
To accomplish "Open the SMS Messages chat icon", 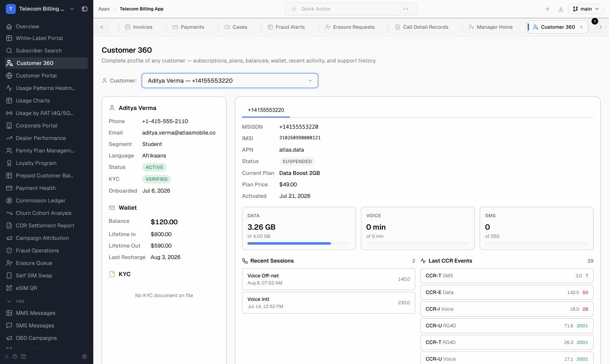I will pos(9,326).
